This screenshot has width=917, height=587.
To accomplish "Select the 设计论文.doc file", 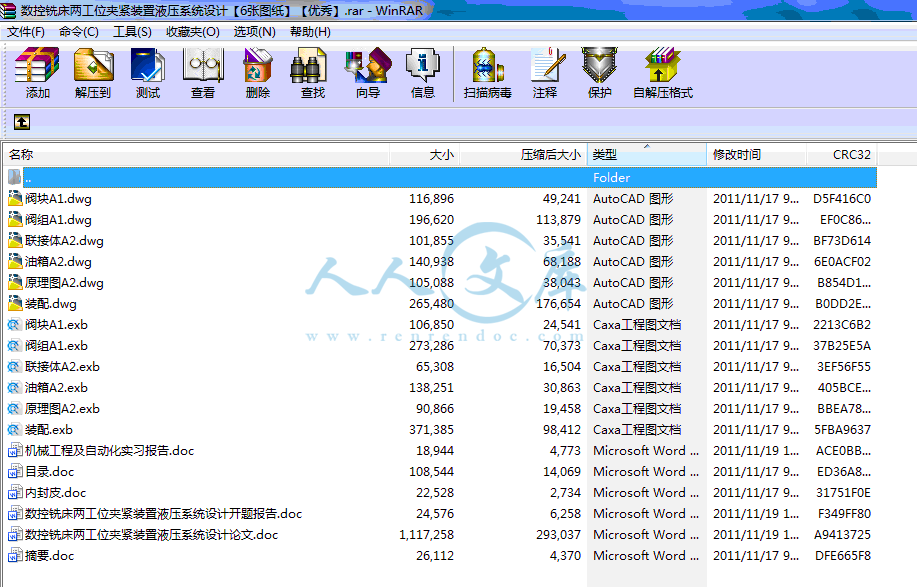I will click(151, 535).
